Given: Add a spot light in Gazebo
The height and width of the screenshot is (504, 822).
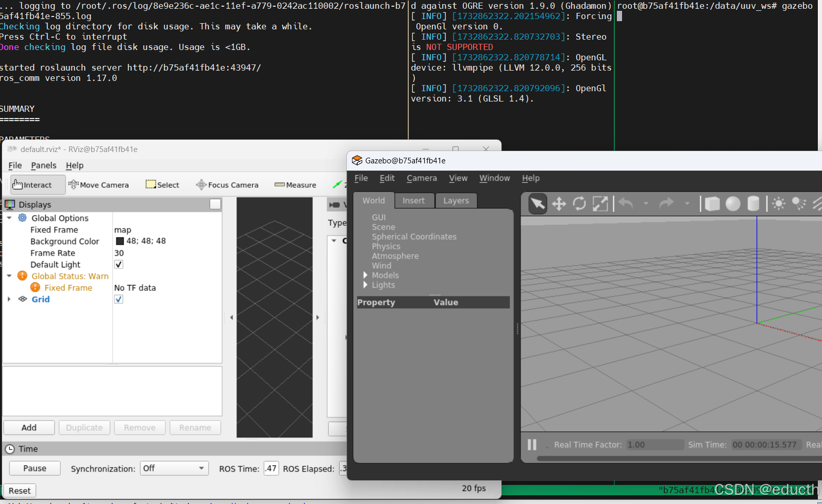Looking at the screenshot, I should (x=799, y=204).
